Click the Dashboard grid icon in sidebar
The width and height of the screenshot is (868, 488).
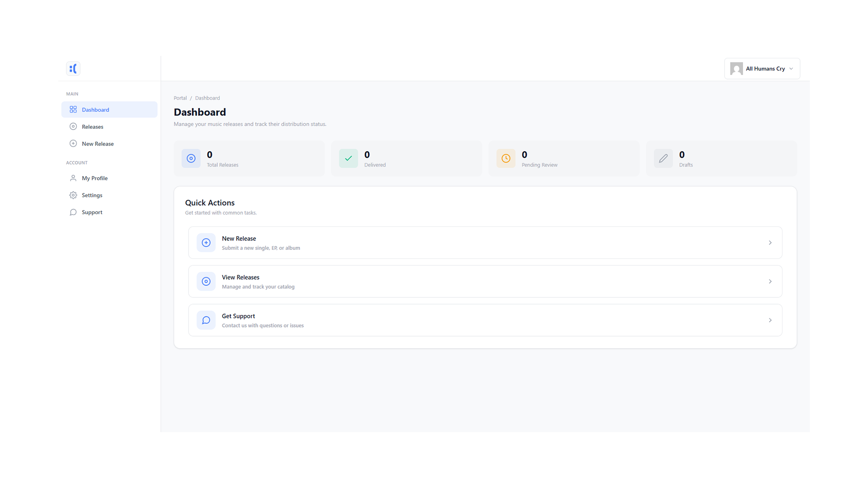[x=73, y=110]
